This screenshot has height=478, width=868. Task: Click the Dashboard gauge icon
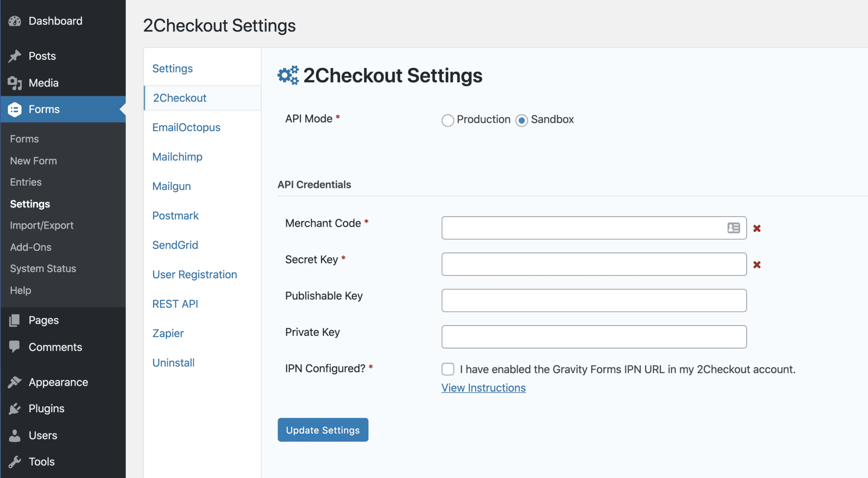click(15, 21)
